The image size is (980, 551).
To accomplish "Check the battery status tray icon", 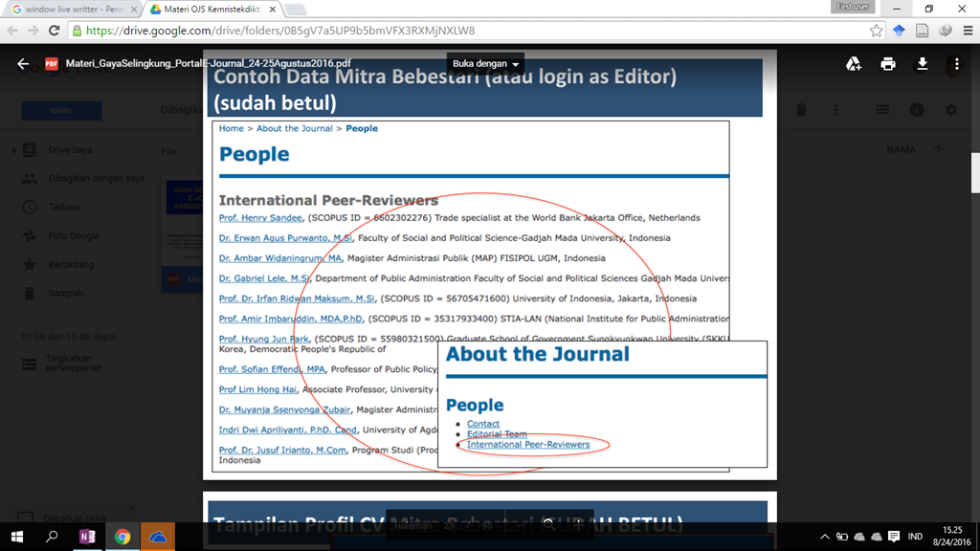I will click(x=842, y=537).
